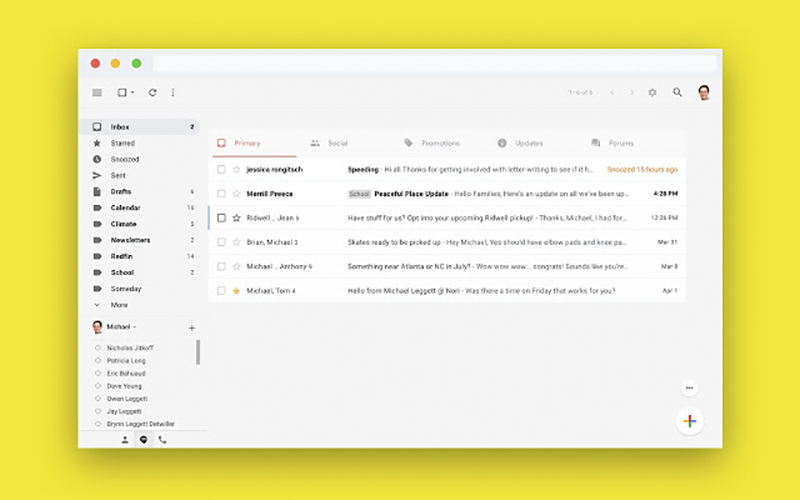Toggle the select-all checkbox in toolbar

[122, 92]
